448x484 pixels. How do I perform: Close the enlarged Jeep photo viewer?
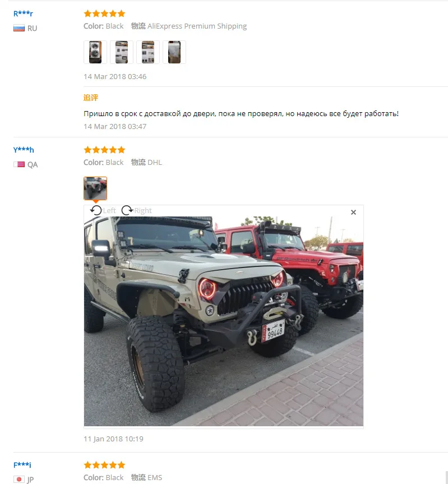pos(353,213)
